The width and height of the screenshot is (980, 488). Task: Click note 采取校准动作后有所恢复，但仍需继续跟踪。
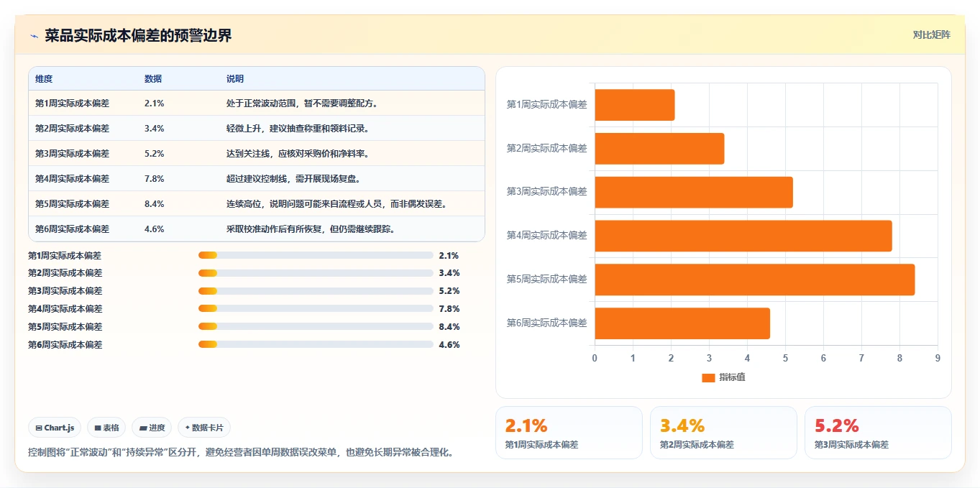tap(311, 229)
